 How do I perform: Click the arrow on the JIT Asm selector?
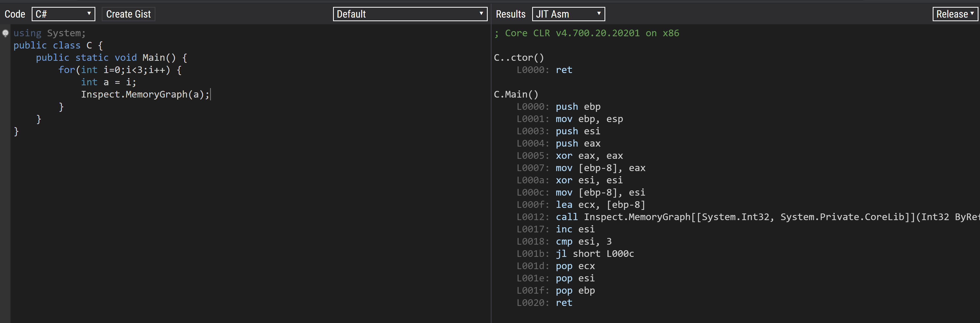[599, 14]
